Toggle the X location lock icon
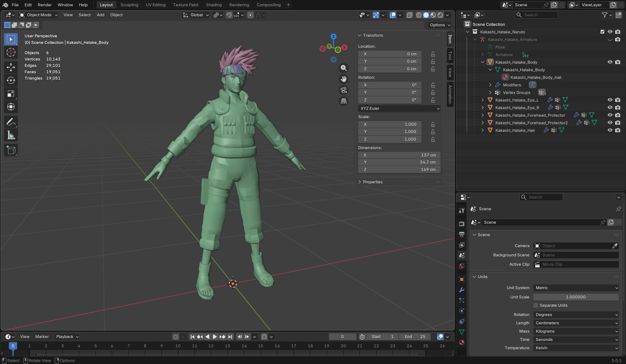Screen dimensions: 626x364 click(x=433, y=54)
